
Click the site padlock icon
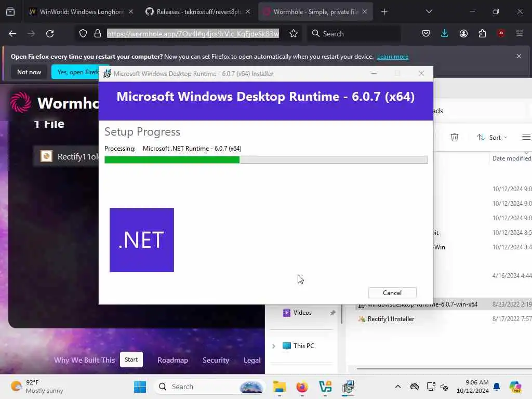pyautogui.click(x=98, y=34)
